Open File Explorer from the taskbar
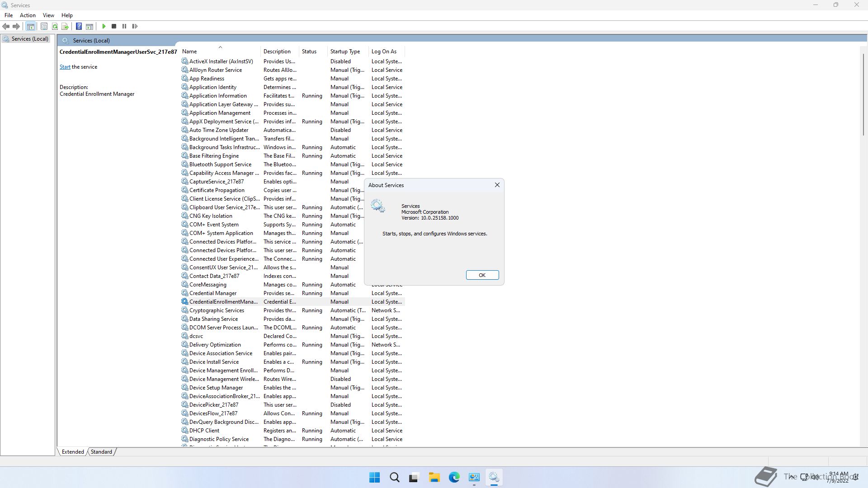 coord(434,477)
